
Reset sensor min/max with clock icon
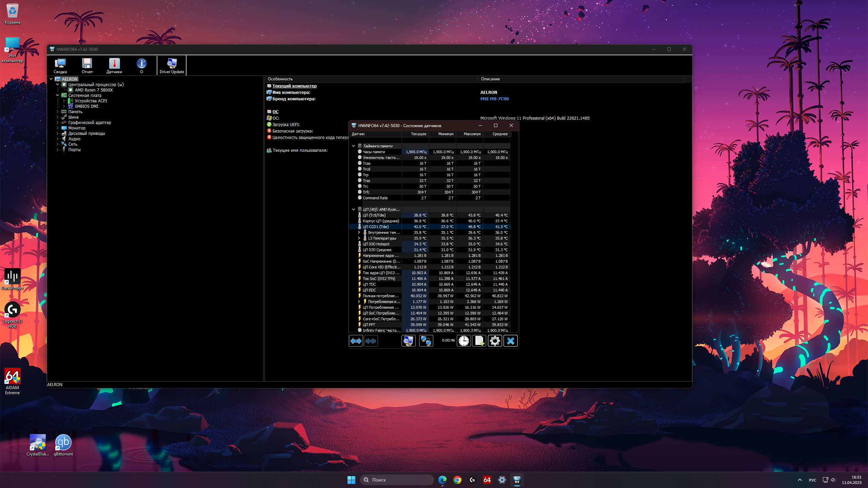pos(463,341)
